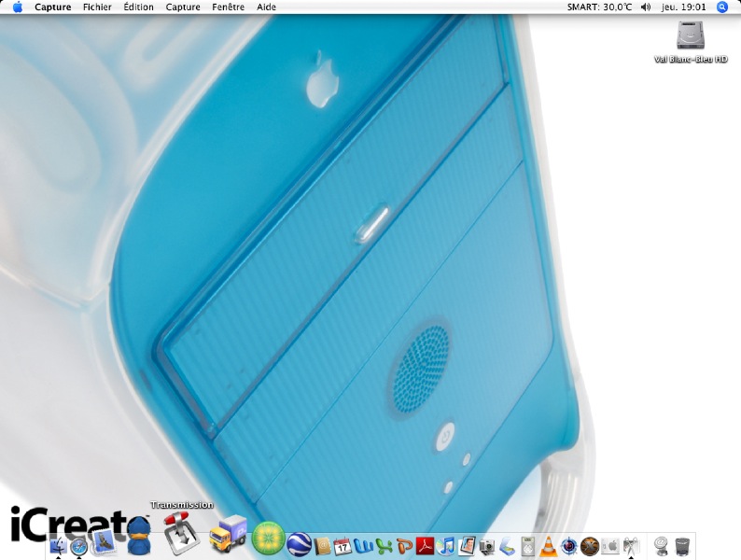741x560 pixels.
Task: Open iPhoto in the dock
Action: 467,546
